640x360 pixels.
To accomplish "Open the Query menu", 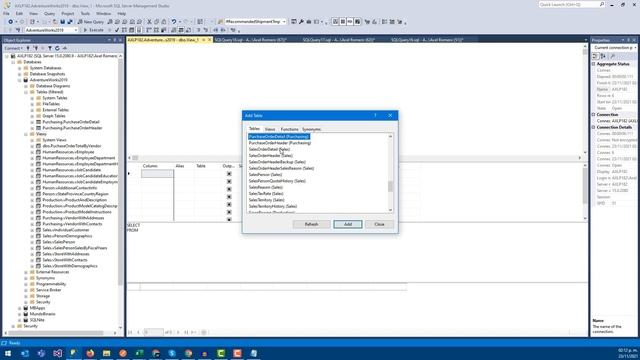I will (49, 13).
